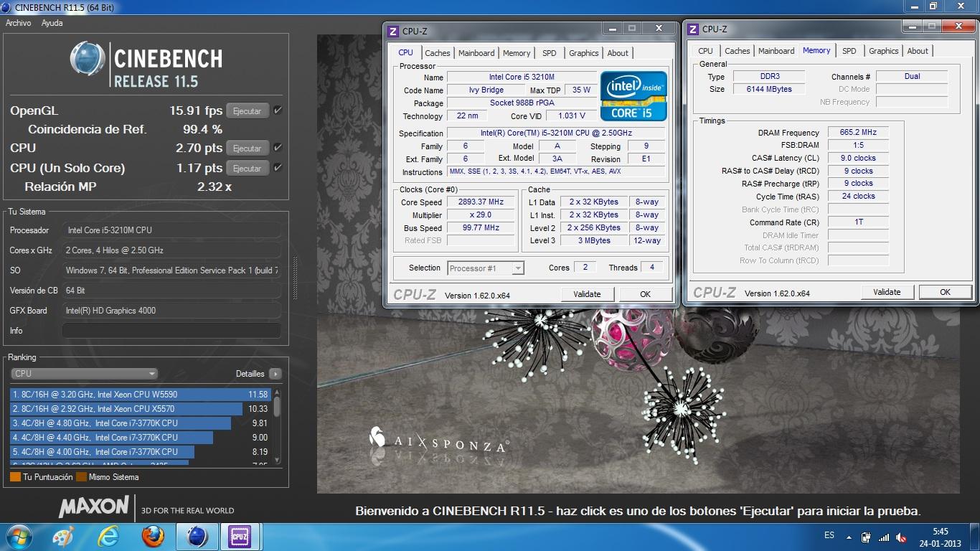Click the network signal tray icon
This screenshot has height=551, width=980.
[884, 537]
